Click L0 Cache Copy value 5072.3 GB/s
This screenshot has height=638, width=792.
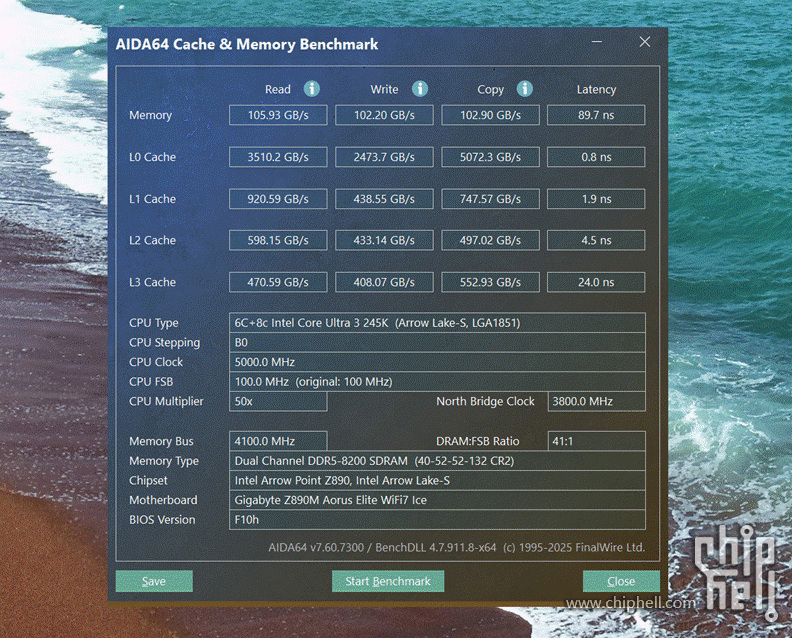tap(490, 157)
